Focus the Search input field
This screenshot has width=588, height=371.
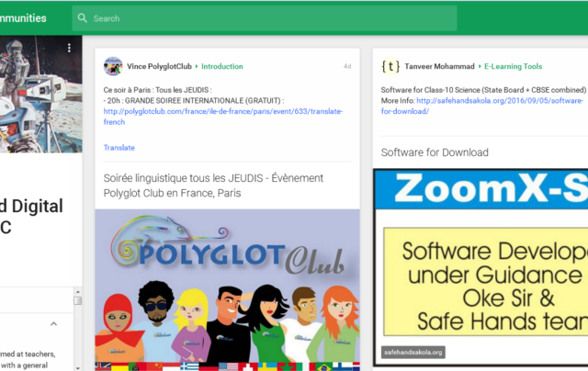pos(265,18)
